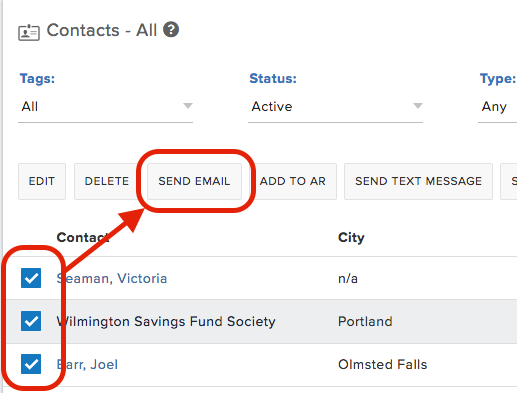Uncheck the Wilmington Savings Fund Society checkbox
517x393 pixels.
31,321
